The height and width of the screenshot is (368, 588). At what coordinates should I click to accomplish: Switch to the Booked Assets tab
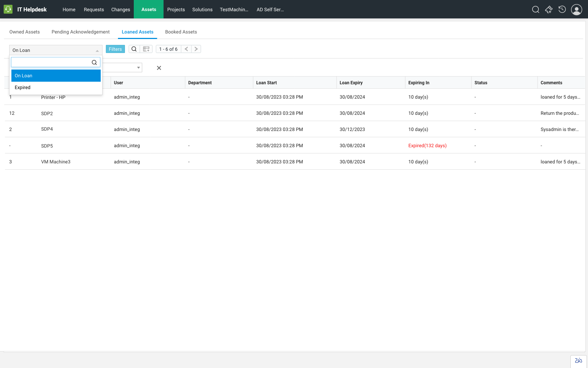181,32
